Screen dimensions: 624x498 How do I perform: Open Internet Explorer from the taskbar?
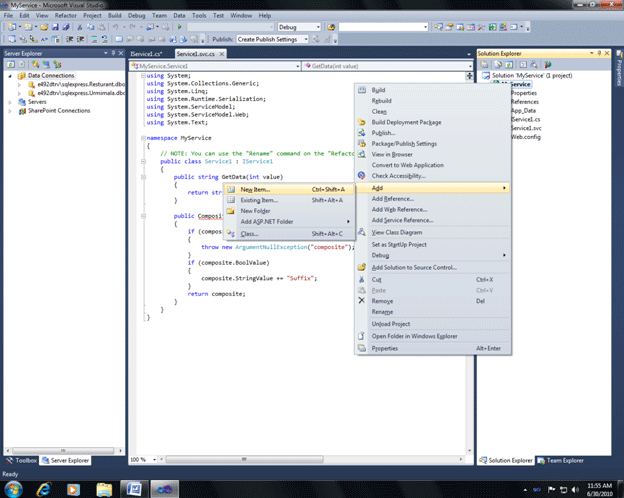(x=45, y=487)
